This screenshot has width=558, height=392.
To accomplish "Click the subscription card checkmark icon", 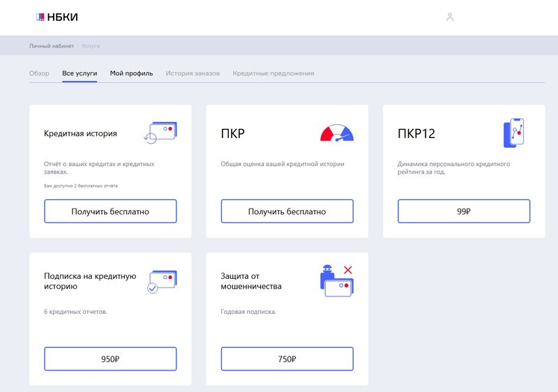I will (x=162, y=280).
